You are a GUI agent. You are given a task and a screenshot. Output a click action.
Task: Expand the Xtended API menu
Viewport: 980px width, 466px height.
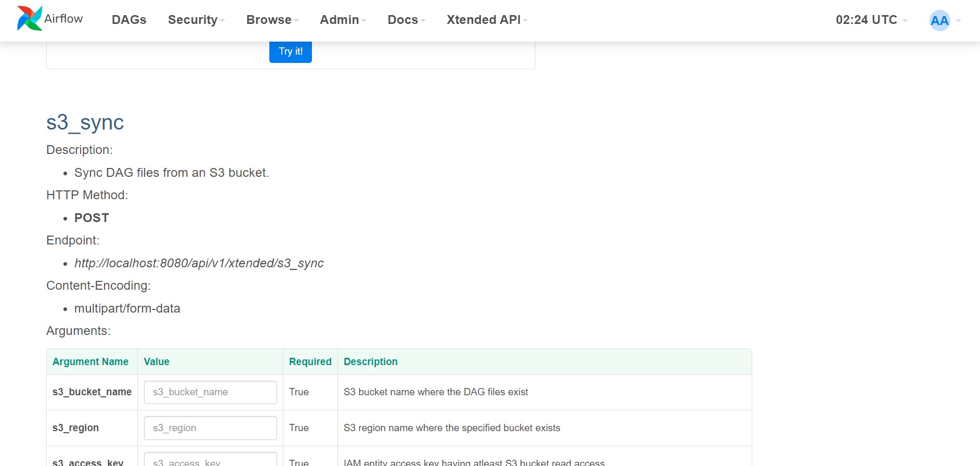click(487, 20)
